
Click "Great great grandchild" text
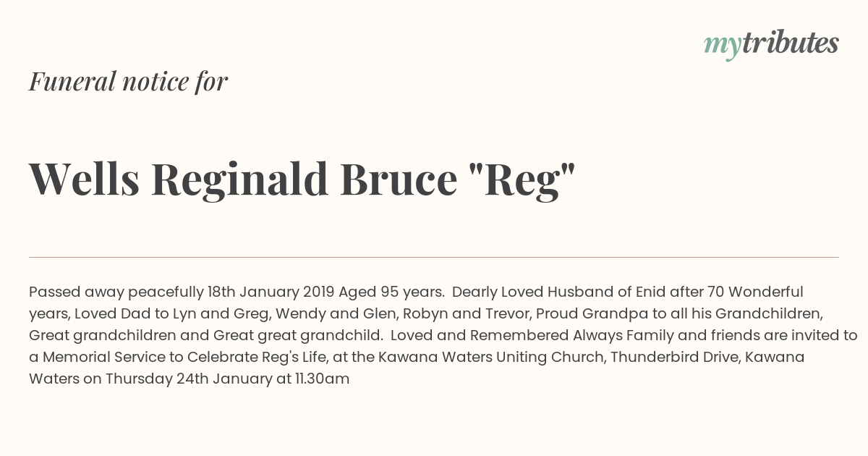pyautogui.click(x=296, y=336)
